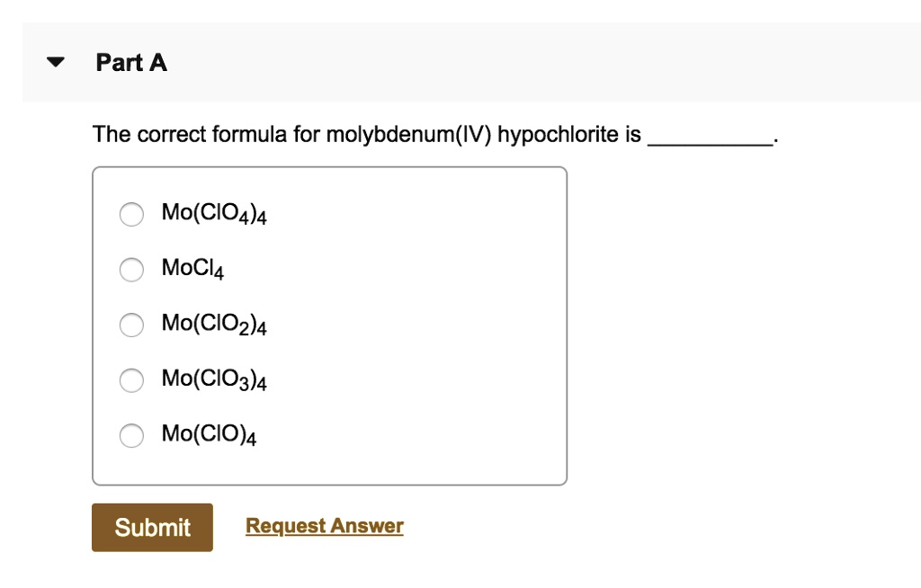Click the Mo(ClO3)4 label text
This screenshot has height=588, width=921.
pyautogui.click(x=213, y=379)
